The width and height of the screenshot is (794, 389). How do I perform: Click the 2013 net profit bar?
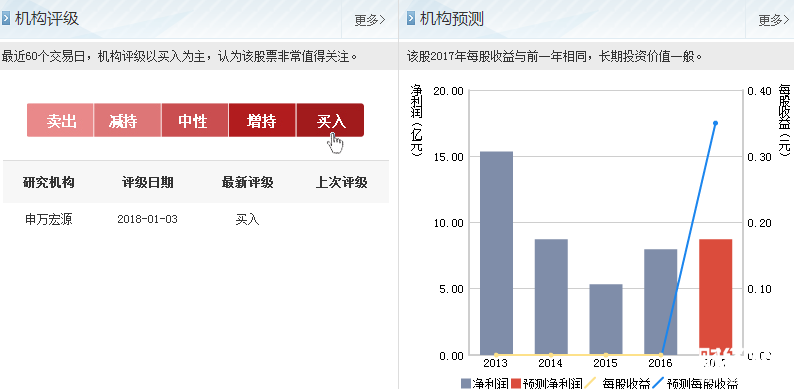(x=496, y=253)
